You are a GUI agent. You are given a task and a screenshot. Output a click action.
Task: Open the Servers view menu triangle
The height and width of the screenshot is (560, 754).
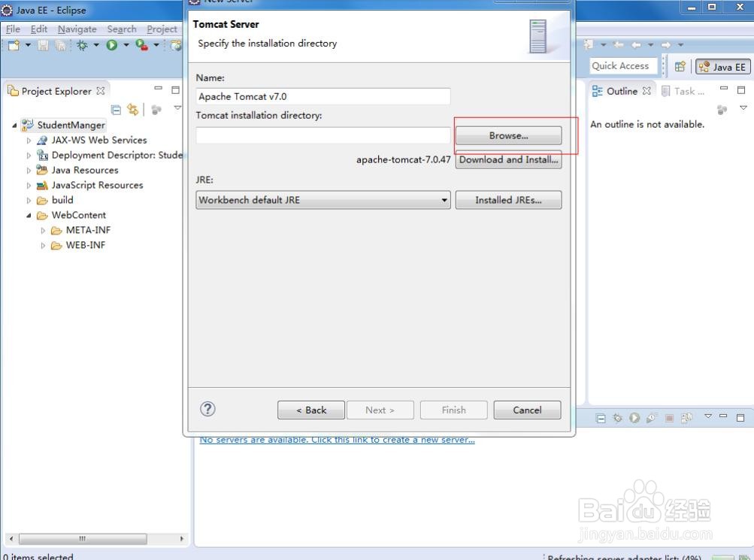(x=708, y=416)
